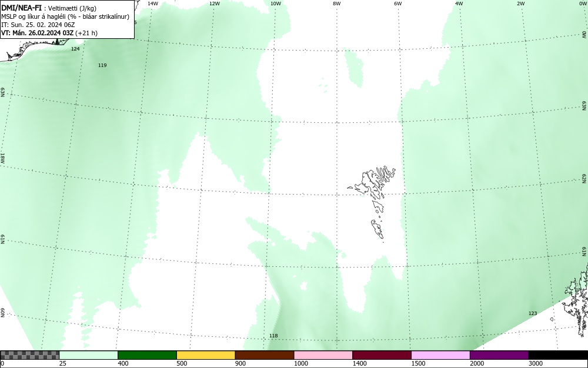Viewport: 588px width, 368px height.
Task: Choose the yellow 500–900 legend swatch
Action: point(206,355)
